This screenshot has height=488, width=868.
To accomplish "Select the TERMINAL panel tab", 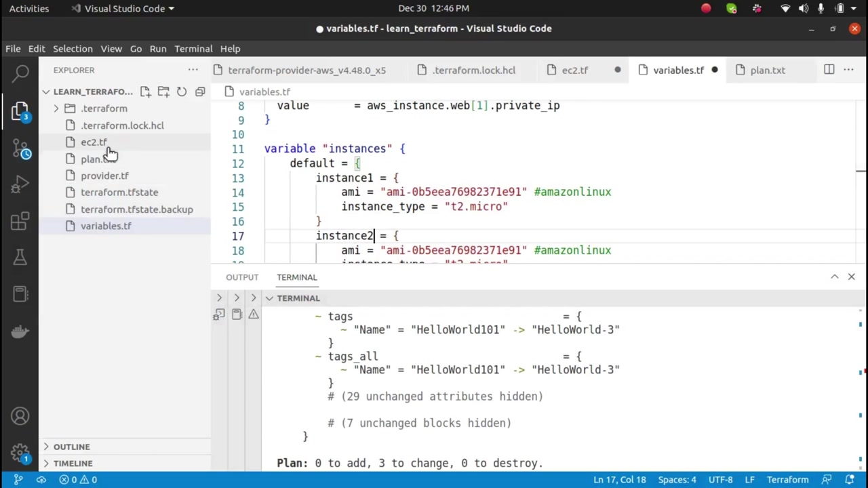I will click(296, 277).
